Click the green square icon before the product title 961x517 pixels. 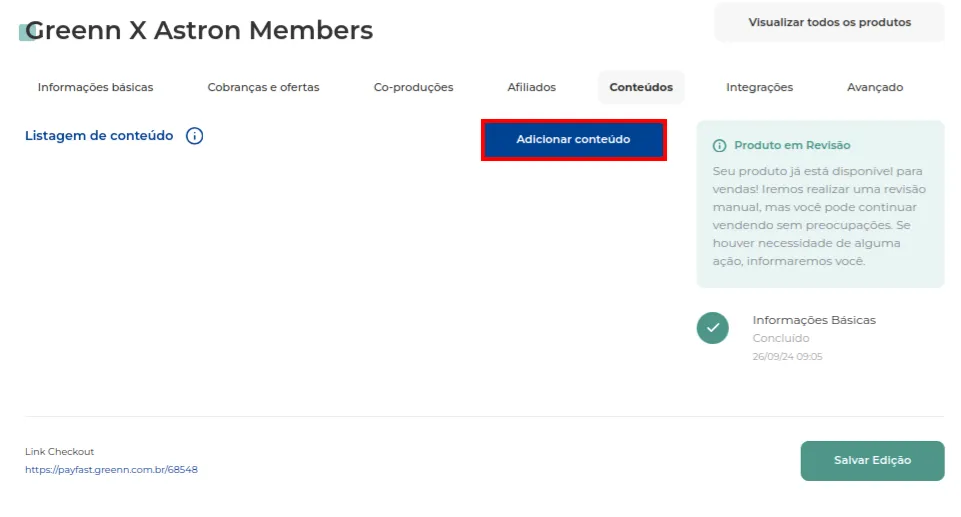point(25,32)
